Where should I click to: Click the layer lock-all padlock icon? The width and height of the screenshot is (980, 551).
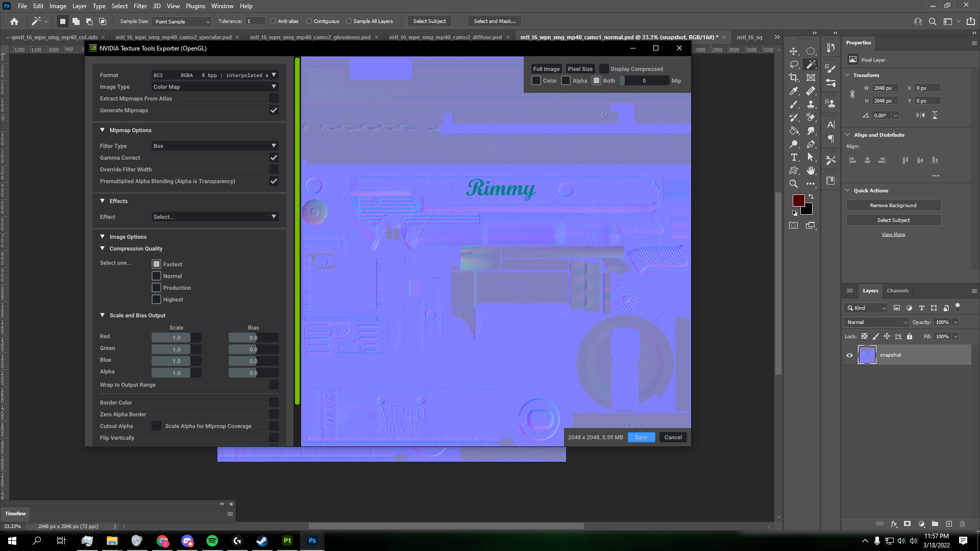(x=910, y=336)
